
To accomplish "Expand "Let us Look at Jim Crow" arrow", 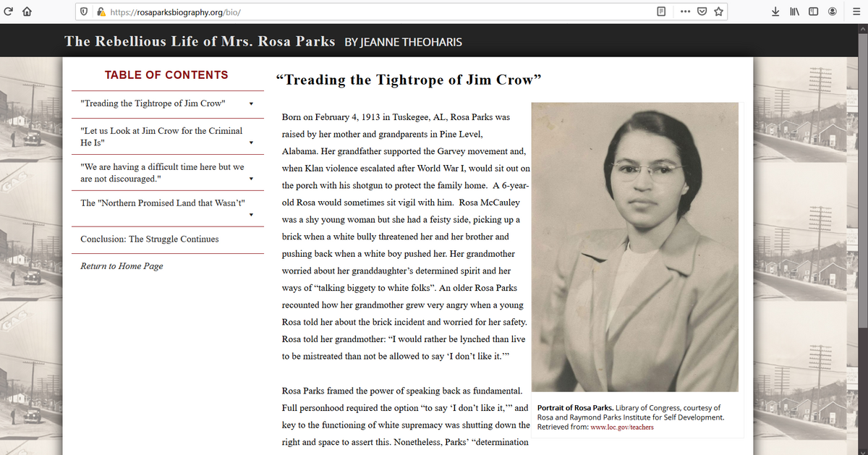I will coord(251,142).
